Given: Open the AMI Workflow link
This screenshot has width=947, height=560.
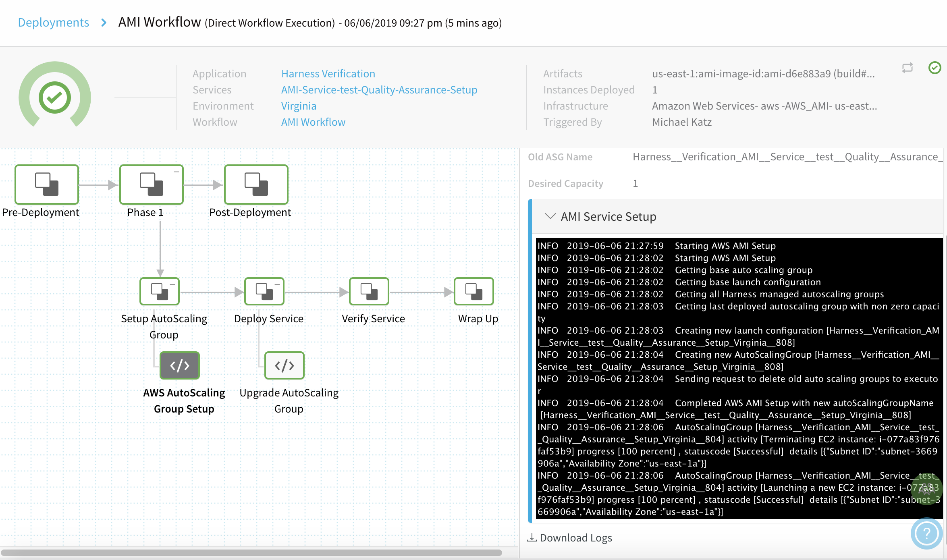Looking at the screenshot, I should tap(313, 122).
